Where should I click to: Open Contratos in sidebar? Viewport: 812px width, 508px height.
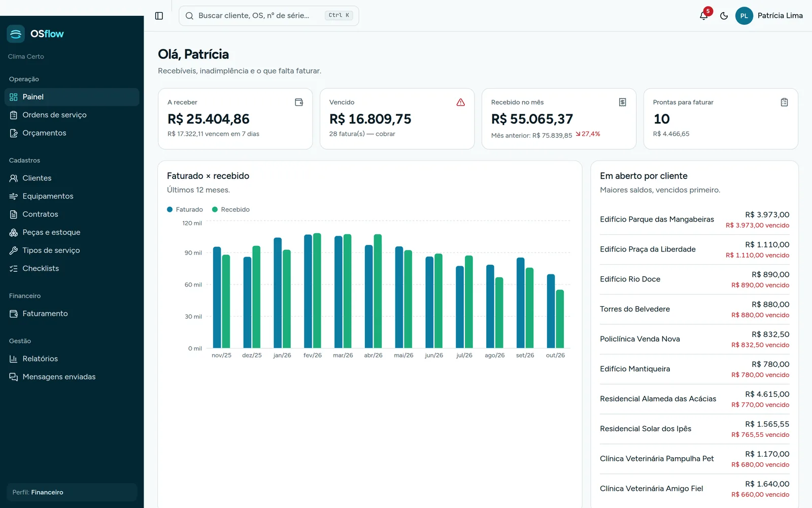(x=72, y=214)
